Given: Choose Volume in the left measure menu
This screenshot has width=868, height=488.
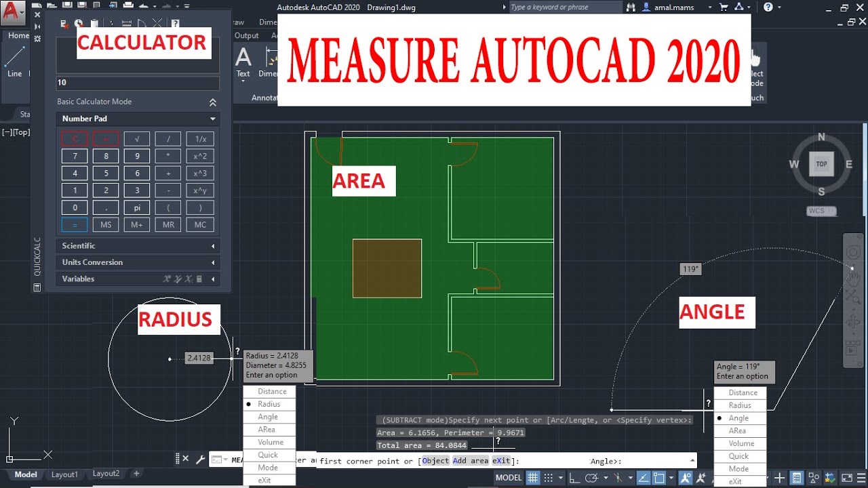Looking at the screenshot, I should 269,442.
